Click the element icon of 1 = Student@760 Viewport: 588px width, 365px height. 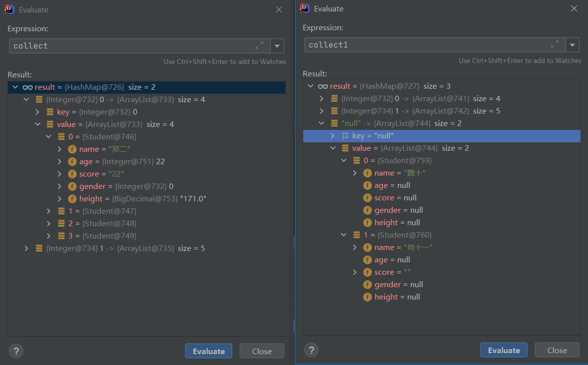click(357, 235)
